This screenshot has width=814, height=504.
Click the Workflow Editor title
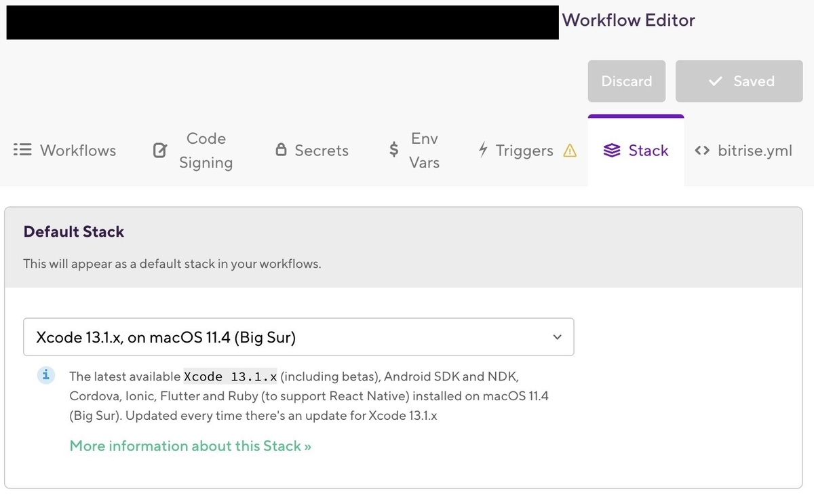pyautogui.click(x=628, y=20)
